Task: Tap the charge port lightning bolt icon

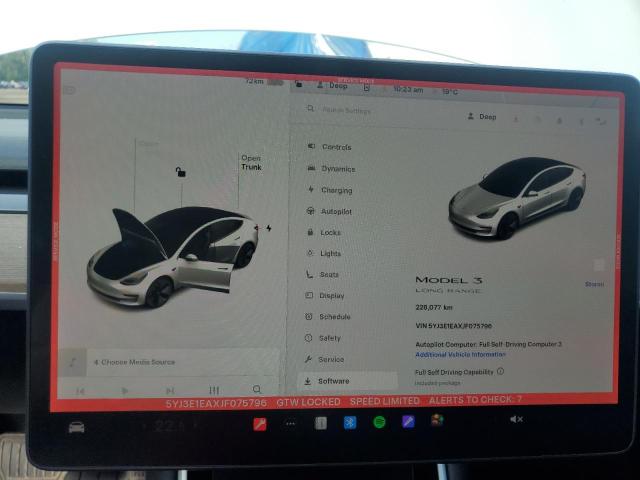Action: tap(268, 228)
